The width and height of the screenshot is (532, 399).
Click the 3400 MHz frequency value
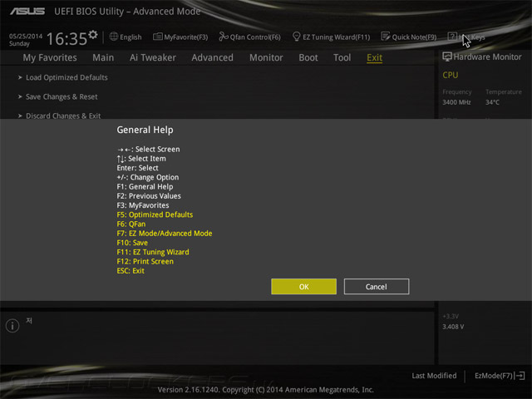[x=456, y=102]
